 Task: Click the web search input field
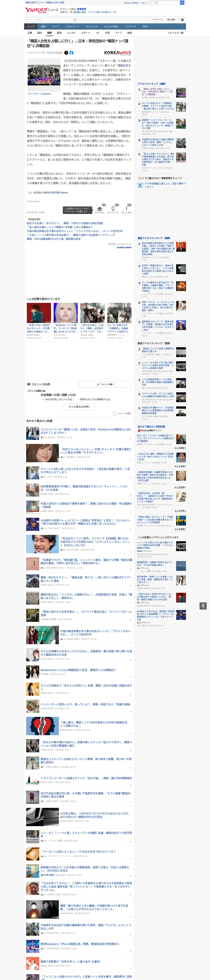pos(164,3)
